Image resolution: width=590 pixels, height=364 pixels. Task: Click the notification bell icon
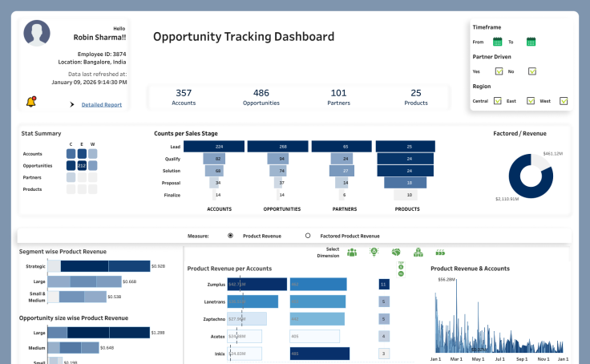(31, 102)
